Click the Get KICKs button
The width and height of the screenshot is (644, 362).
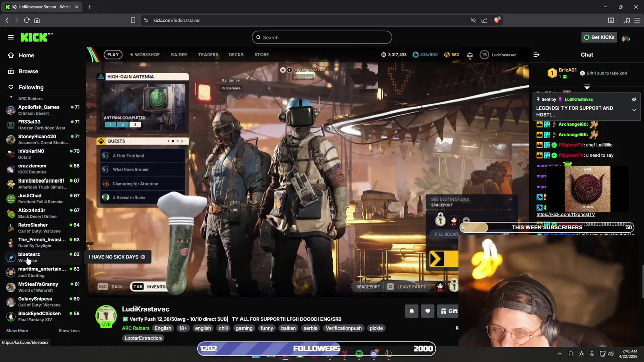pos(599,37)
